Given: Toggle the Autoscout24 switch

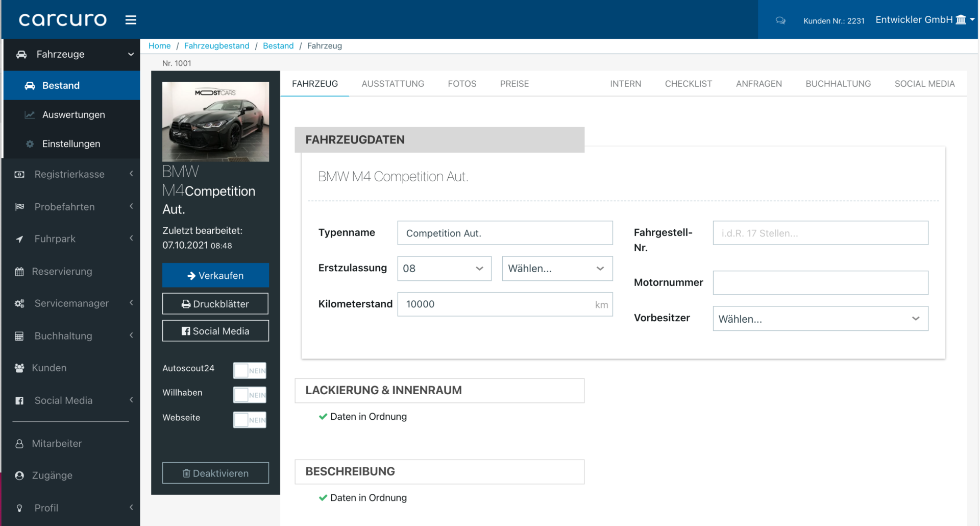Looking at the screenshot, I should (250, 370).
